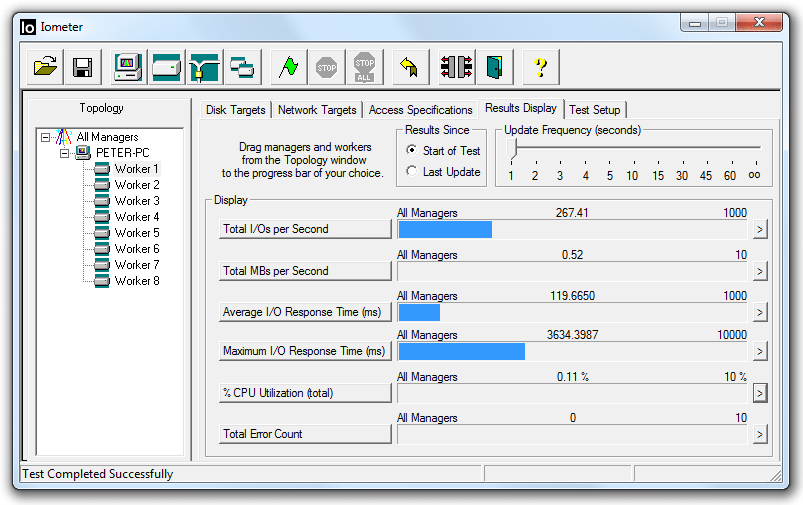
Task: Start tests with the green flag
Action: [x=288, y=67]
